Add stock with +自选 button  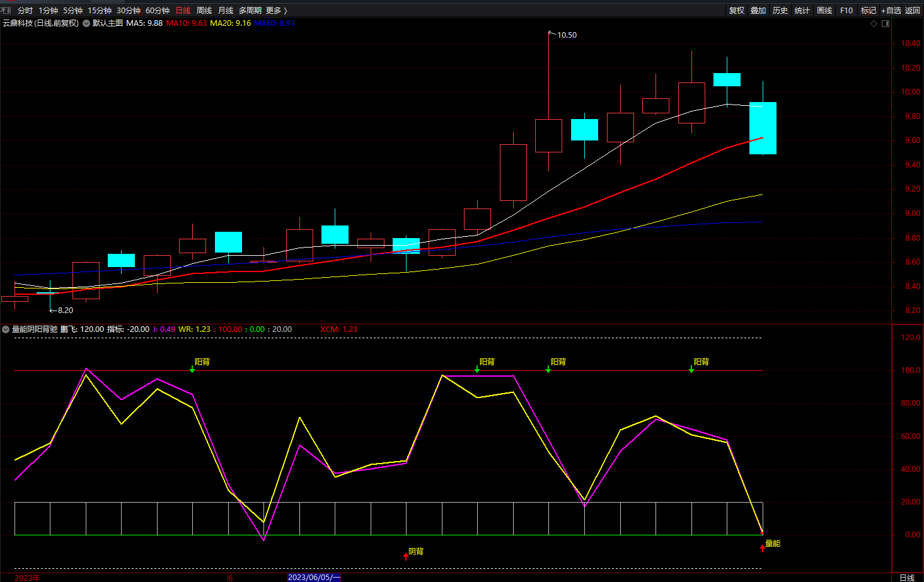tap(891, 11)
